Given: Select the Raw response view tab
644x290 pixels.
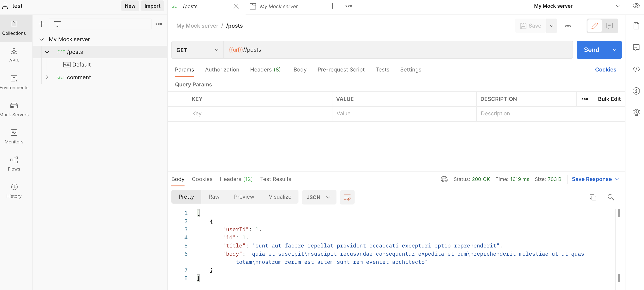Looking at the screenshot, I should (x=214, y=197).
